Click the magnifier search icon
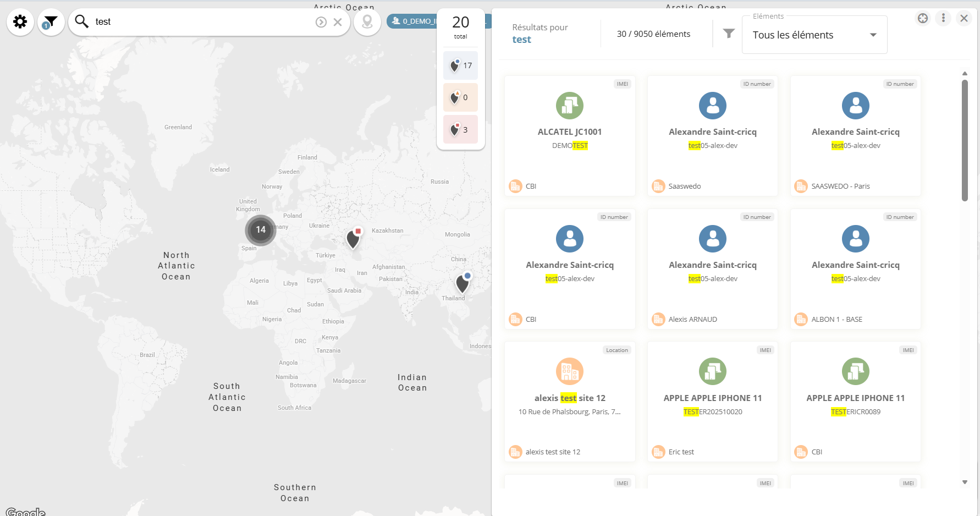Viewport: 980px width, 516px height. click(82, 21)
